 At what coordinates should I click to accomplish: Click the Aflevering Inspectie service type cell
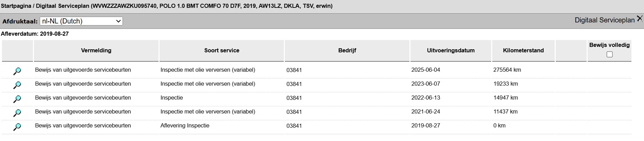point(185,125)
